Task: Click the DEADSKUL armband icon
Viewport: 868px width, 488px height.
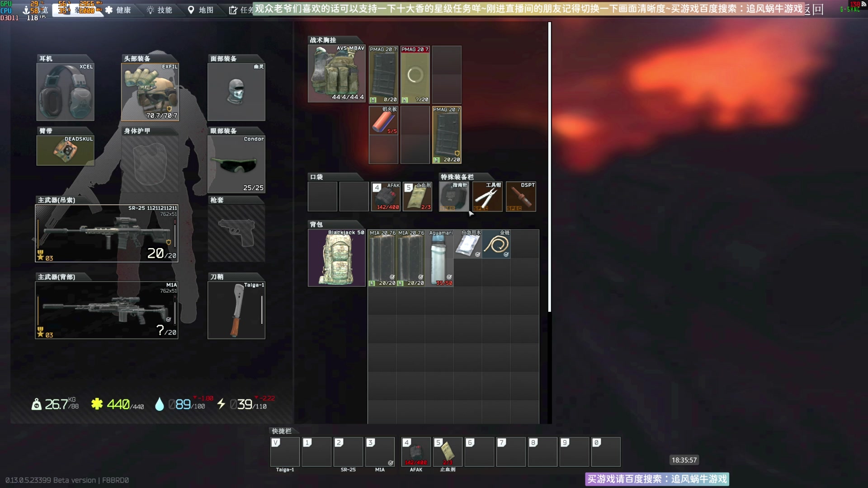Action: pyautogui.click(x=66, y=150)
